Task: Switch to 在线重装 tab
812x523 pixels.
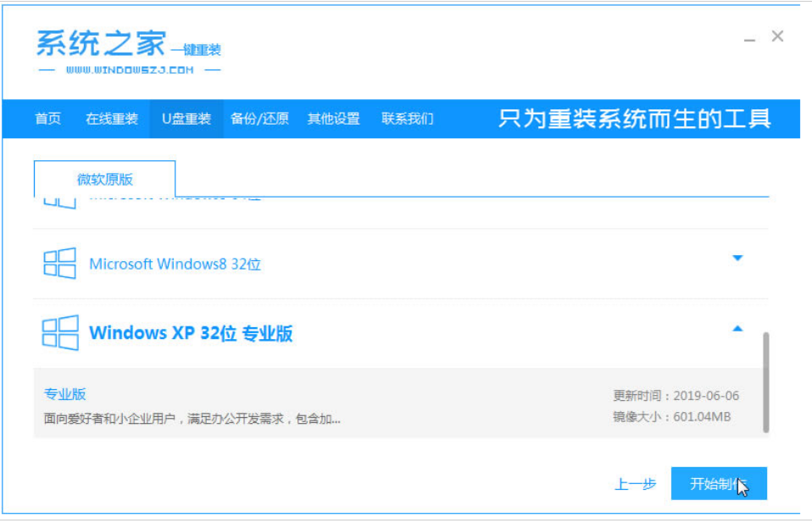Action: point(112,119)
